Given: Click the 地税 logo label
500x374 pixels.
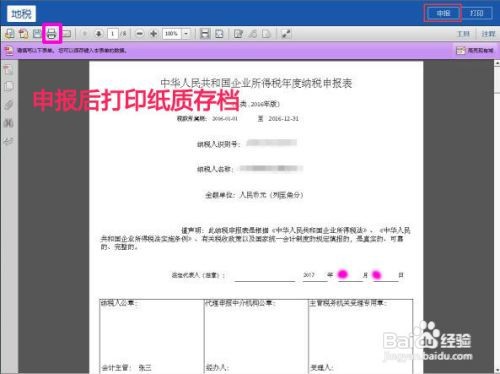Looking at the screenshot, I should pyautogui.click(x=21, y=14).
